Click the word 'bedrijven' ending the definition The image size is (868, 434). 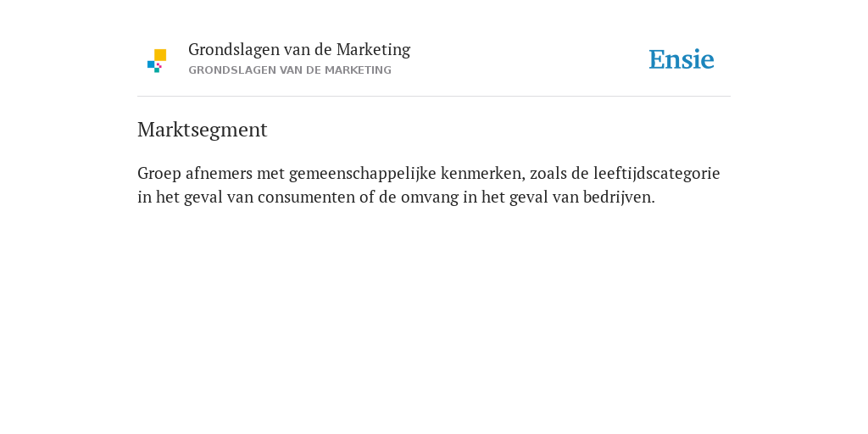click(617, 198)
